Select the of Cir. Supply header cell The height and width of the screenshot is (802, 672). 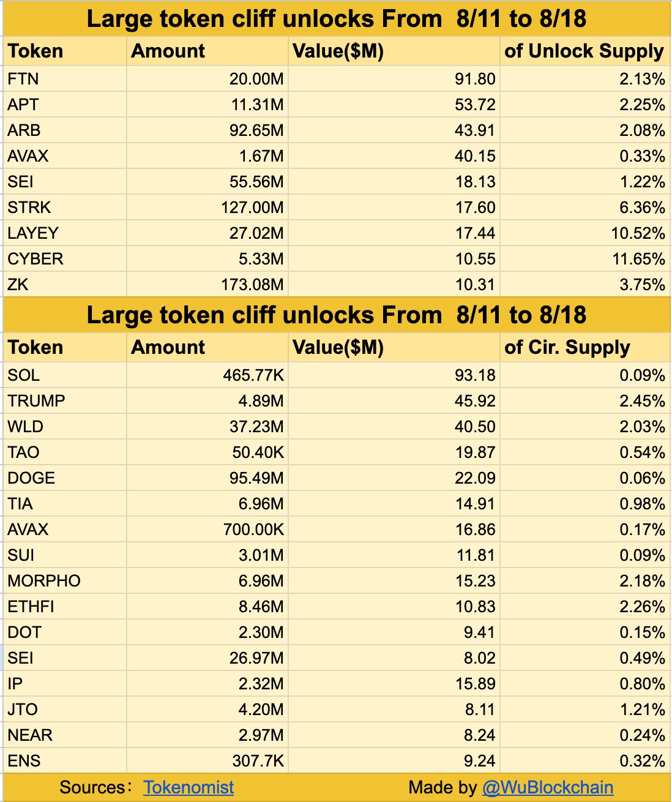(x=584, y=347)
